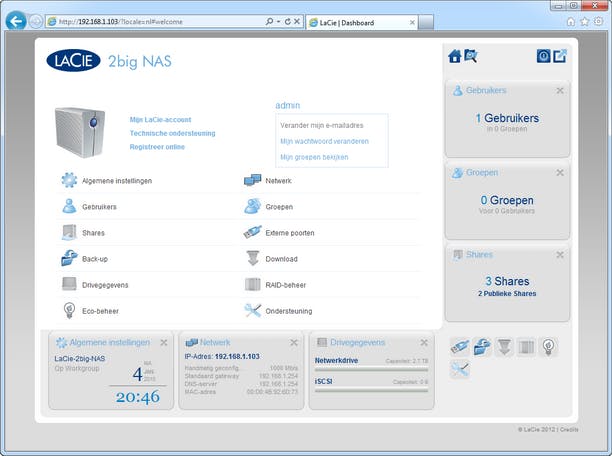Click '2 Publieke Shares' text
The height and width of the screenshot is (456, 612).
[x=507, y=294]
